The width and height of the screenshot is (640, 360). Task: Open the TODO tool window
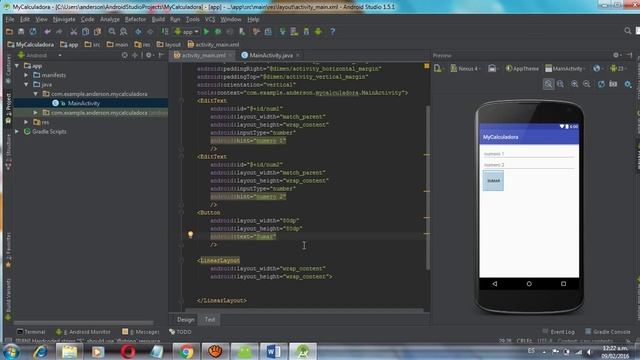pyautogui.click(x=180, y=332)
